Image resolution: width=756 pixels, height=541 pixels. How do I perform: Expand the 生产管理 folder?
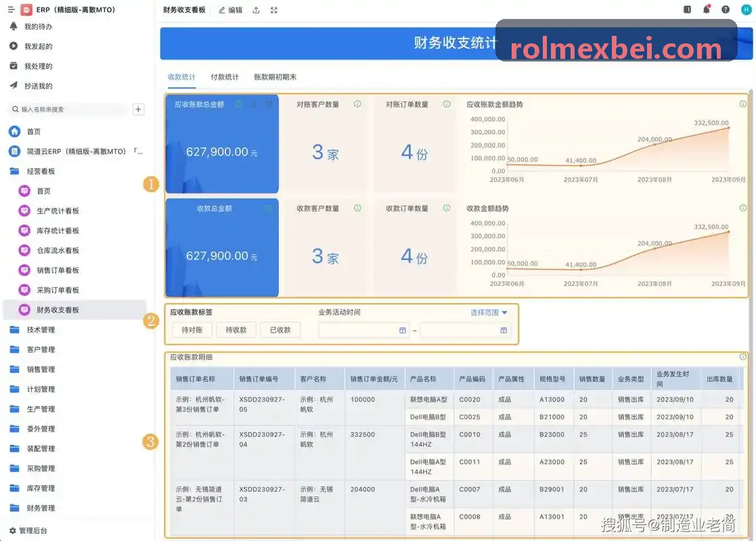point(41,408)
